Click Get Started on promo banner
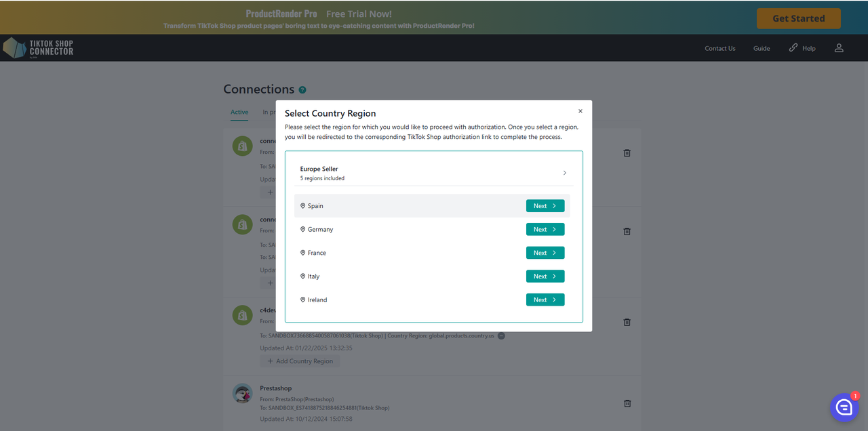The image size is (868, 431). click(798, 18)
